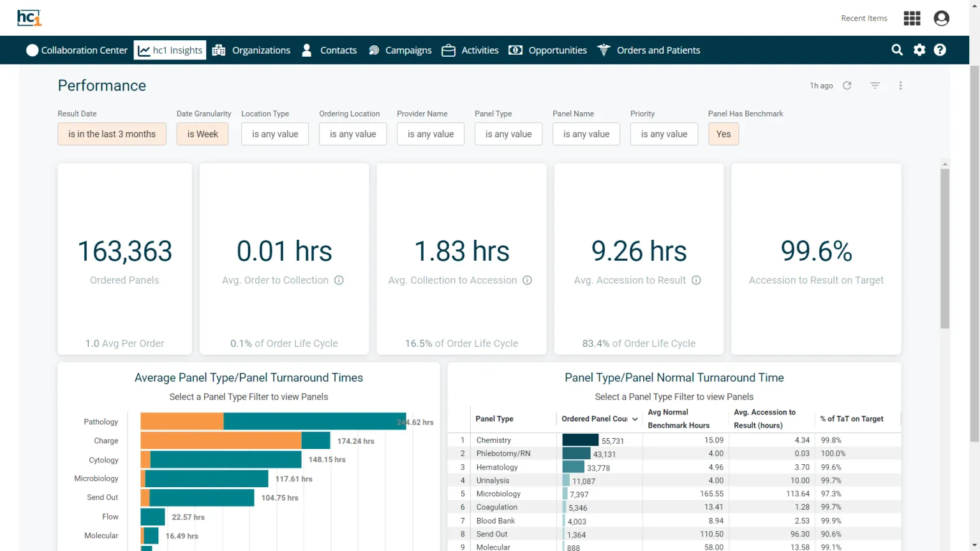
Task: Open the settings gear icon
Action: 919,50
